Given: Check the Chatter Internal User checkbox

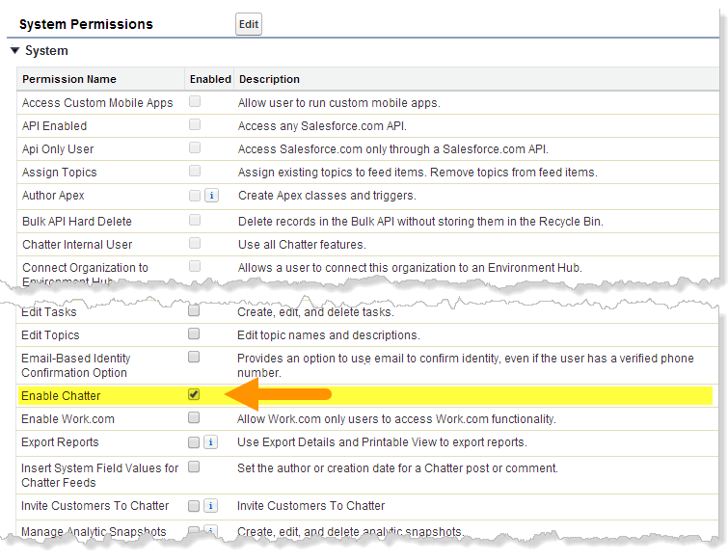Looking at the screenshot, I should [x=195, y=244].
